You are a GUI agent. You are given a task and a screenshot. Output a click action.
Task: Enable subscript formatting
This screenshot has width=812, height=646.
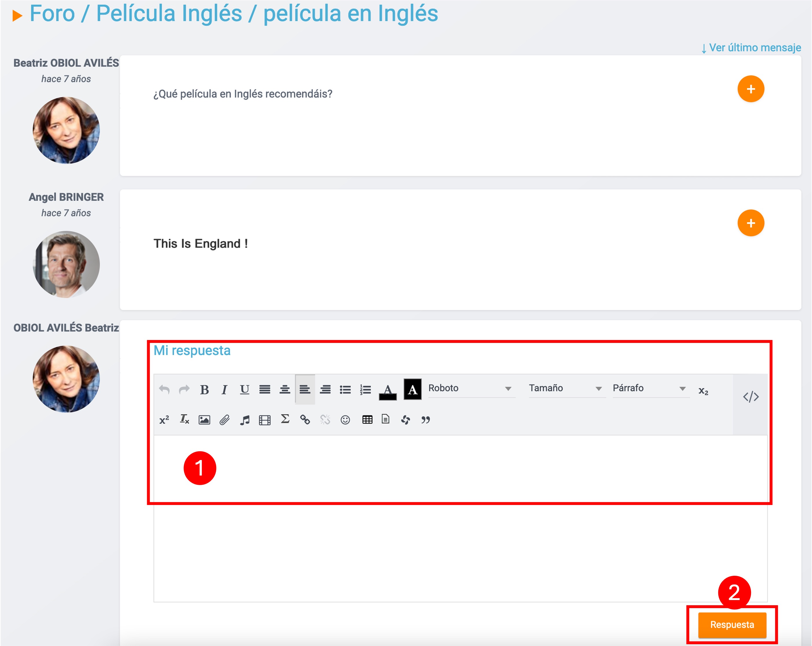tap(704, 391)
